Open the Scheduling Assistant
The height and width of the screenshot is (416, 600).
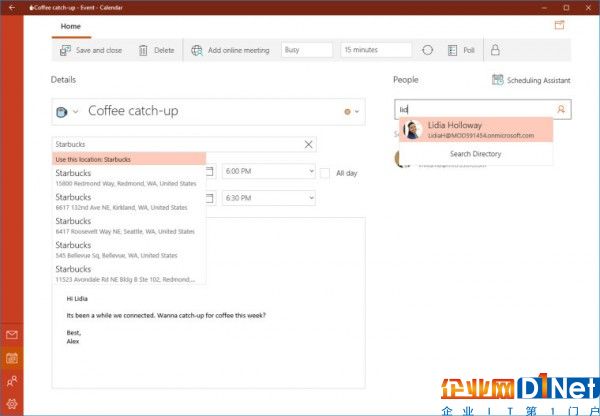click(531, 80)
